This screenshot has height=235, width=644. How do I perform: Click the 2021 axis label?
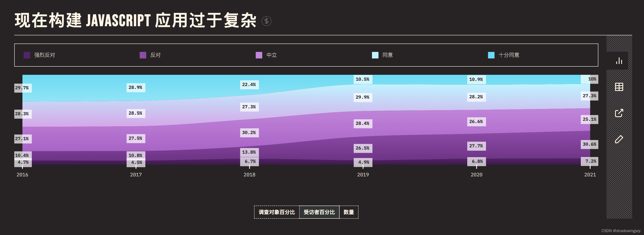590,175
